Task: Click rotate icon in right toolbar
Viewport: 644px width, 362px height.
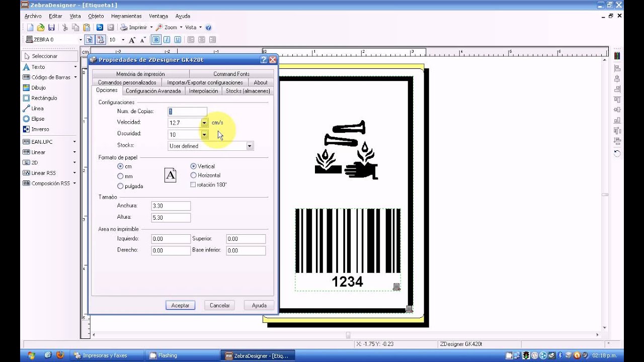Action: (617, 153)
